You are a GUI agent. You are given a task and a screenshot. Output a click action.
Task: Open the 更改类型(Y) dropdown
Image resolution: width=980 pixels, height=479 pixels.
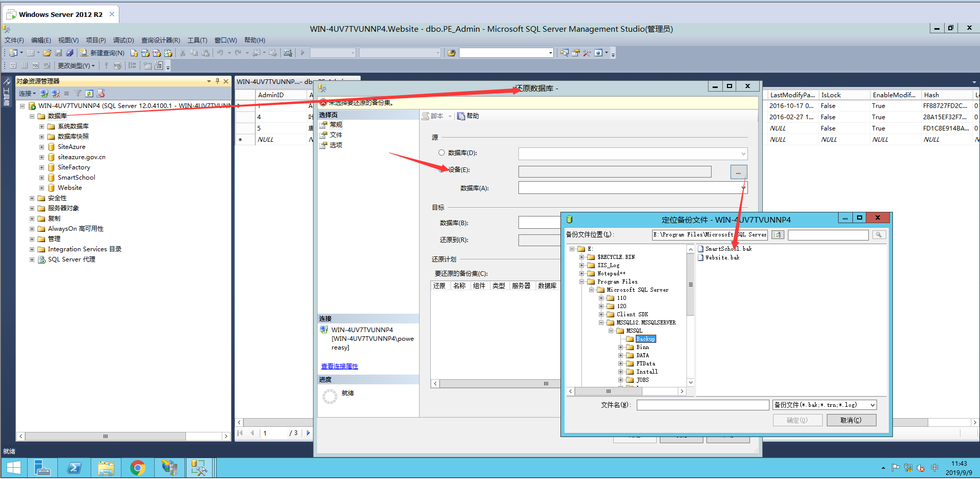click(x=76, y=66)
